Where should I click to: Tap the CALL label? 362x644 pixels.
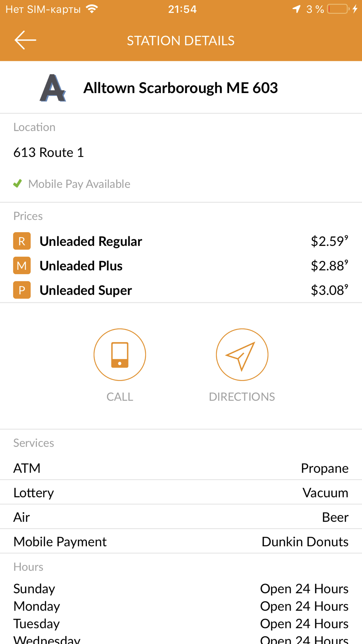coord(120,397)
